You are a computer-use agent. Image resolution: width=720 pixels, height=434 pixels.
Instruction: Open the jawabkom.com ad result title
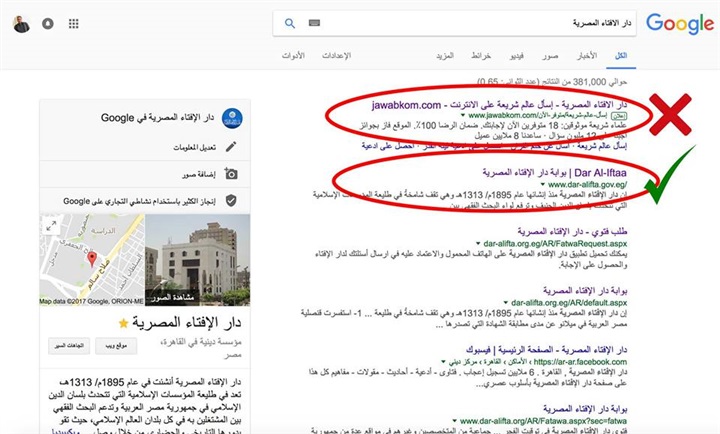coord(500,105)
